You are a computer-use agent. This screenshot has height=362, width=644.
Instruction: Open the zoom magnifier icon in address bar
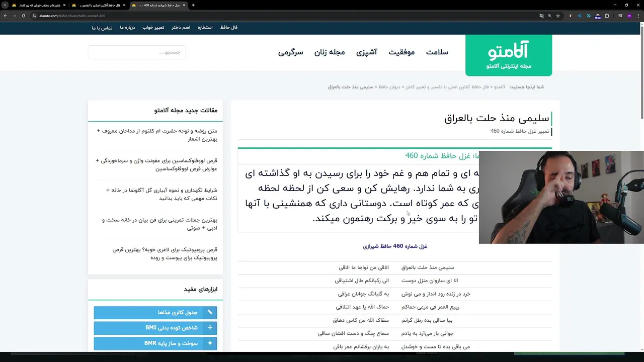pyautogui.click(x=549, y=16)
